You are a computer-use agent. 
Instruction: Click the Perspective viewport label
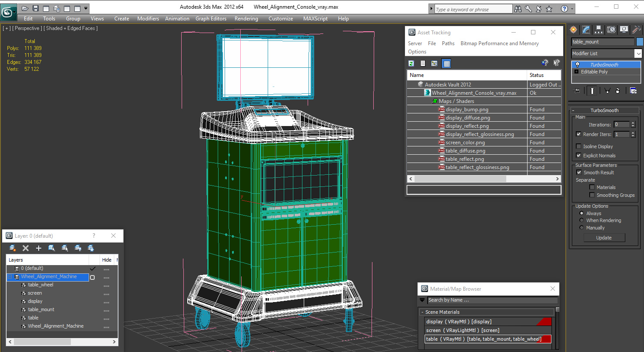(27, 28)
